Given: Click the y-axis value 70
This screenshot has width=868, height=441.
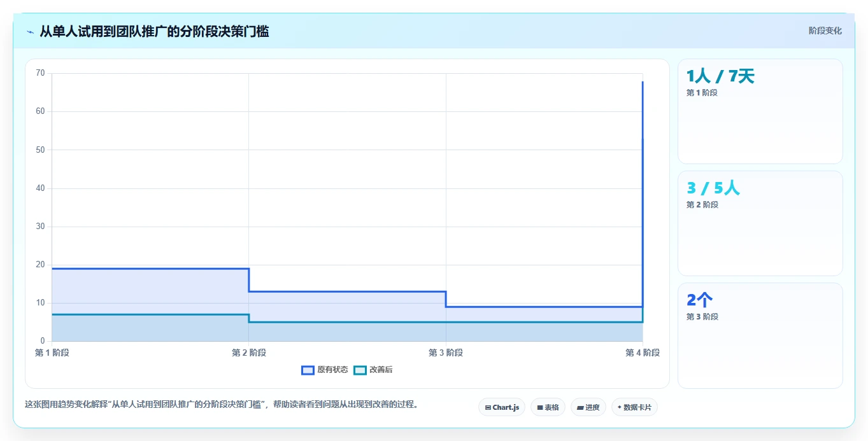Looking at the screenshot, I should (x=40, y=73).
